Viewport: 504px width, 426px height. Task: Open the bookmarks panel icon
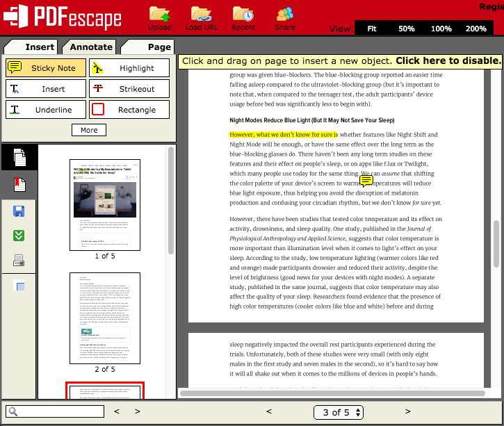point(19,185)
